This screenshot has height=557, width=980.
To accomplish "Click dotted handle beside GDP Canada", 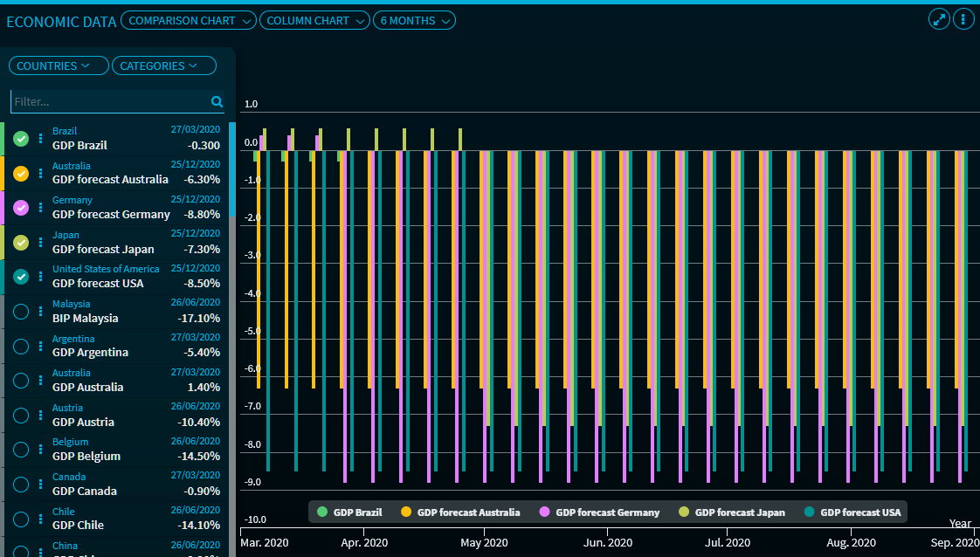I will coord(40,485).
